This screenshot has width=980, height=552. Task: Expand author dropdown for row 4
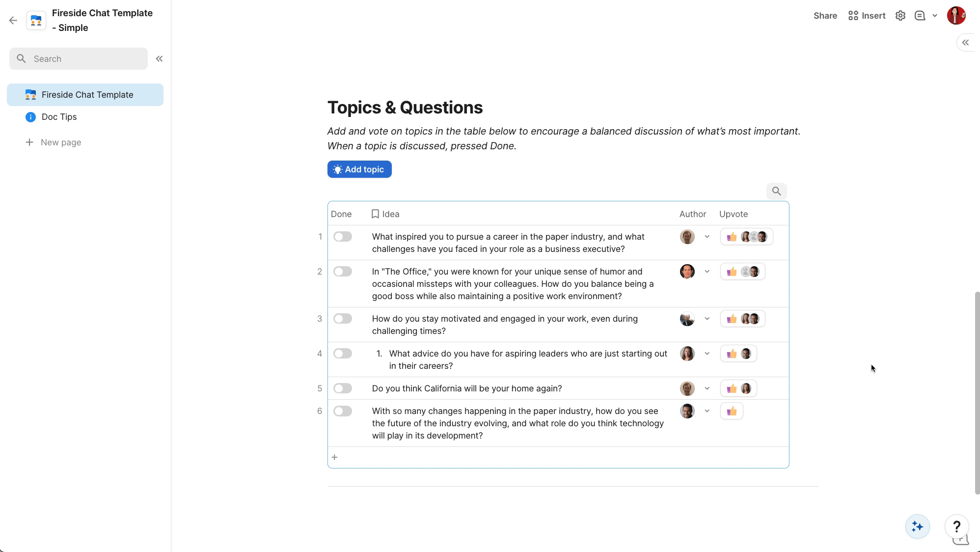click(x=707, y=354)
